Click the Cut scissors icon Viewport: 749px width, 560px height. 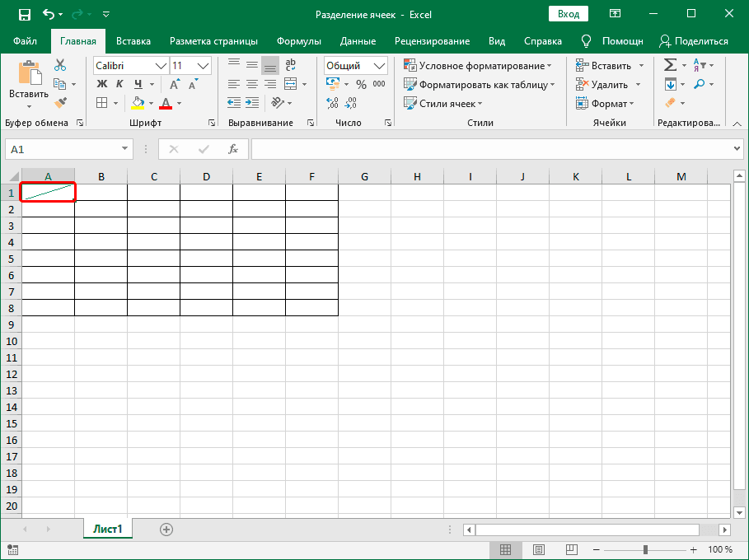click(59, 64)
